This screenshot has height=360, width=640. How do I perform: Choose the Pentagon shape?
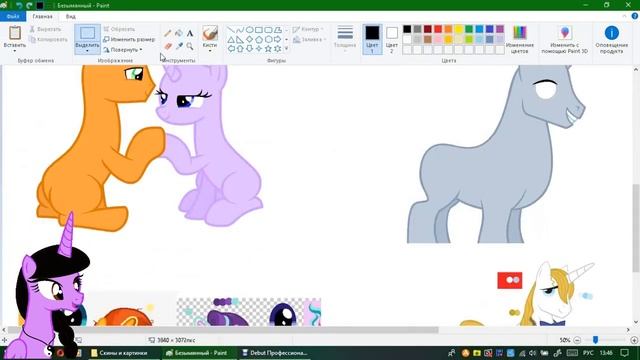(259, 40)
